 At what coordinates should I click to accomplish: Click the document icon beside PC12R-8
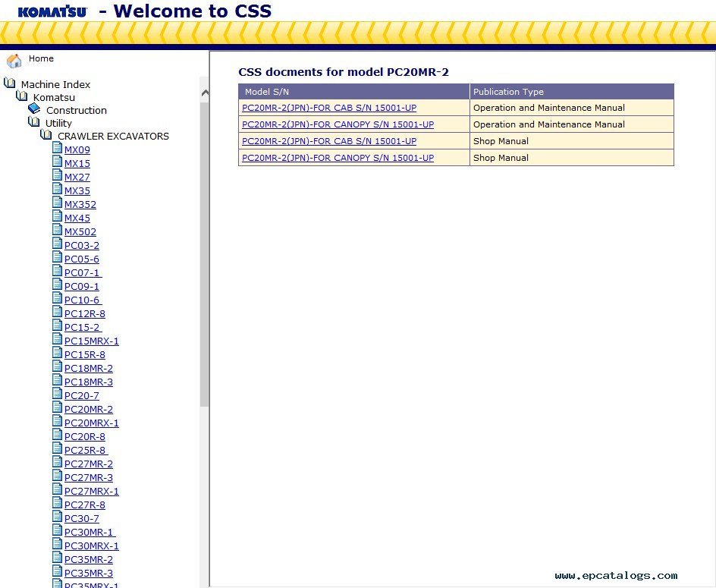coord(57,312)
